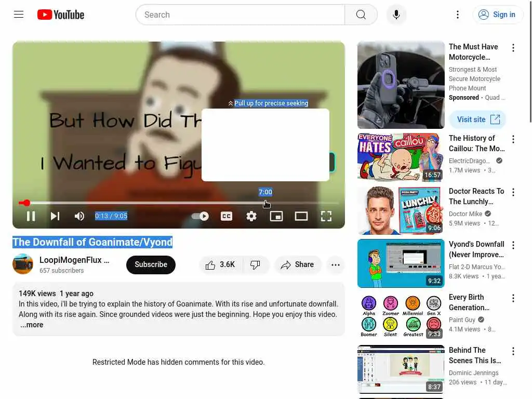Screen dimensions: 532x399
Task: Open the LoopiMogenFlux channel name link
Action: click(74, 260)
